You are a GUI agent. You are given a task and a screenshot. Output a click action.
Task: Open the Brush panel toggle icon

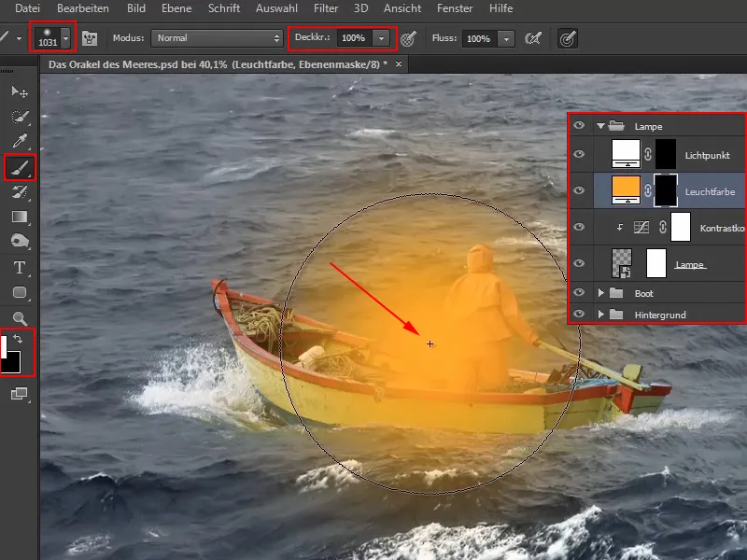pos(90,38)
